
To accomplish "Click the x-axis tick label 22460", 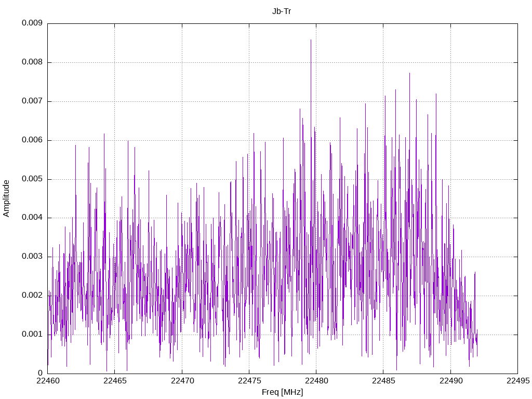I will [x=47, y=381].
